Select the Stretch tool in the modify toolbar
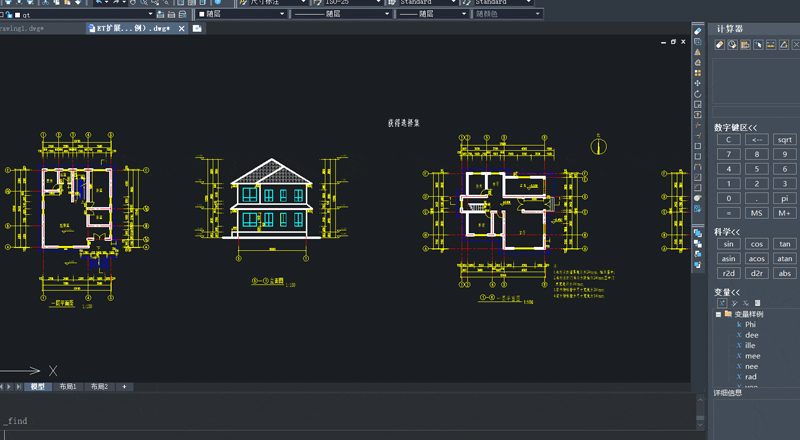This screenshot has height=440, width=800. pos(697,115)
